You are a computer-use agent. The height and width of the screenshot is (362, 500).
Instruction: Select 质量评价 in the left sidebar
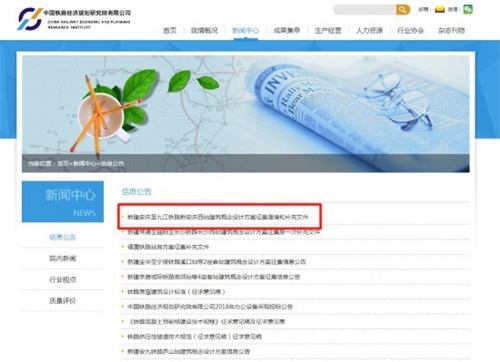point(63,301)
